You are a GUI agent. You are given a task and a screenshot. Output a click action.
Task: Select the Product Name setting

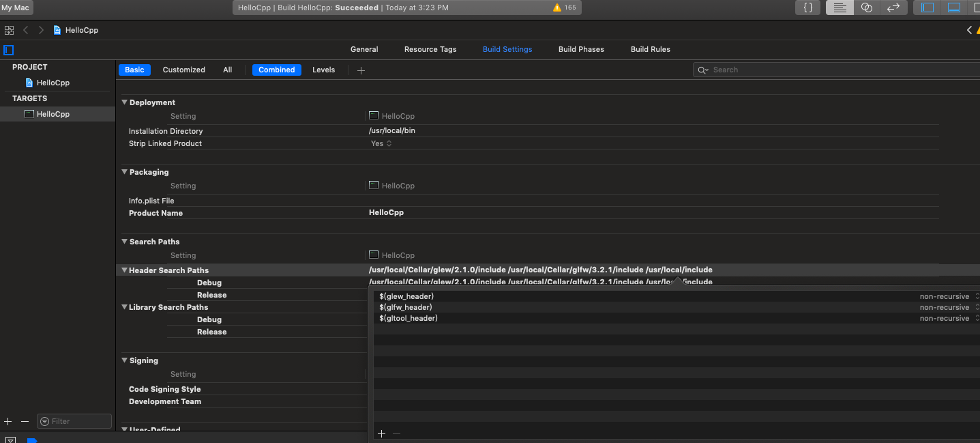(155, 213)
